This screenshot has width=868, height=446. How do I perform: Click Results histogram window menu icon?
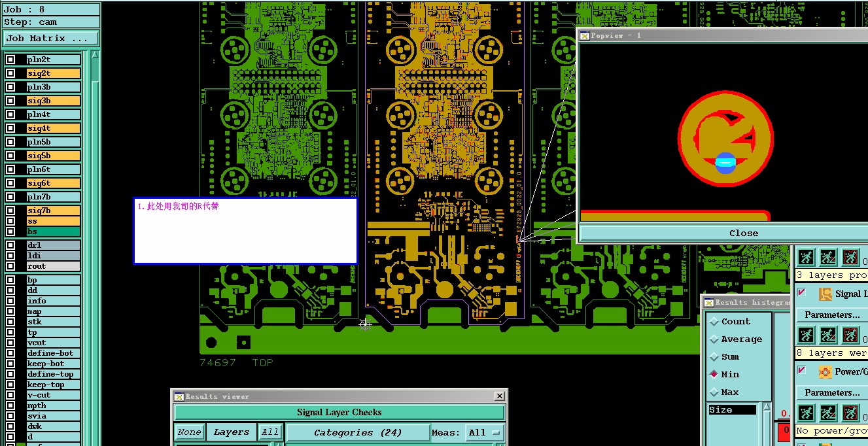(708, 302)
